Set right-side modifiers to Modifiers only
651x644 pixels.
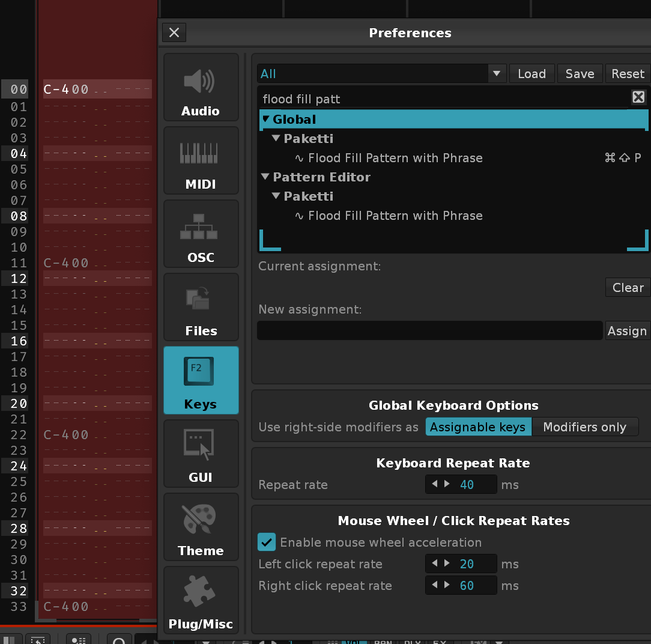584,427
